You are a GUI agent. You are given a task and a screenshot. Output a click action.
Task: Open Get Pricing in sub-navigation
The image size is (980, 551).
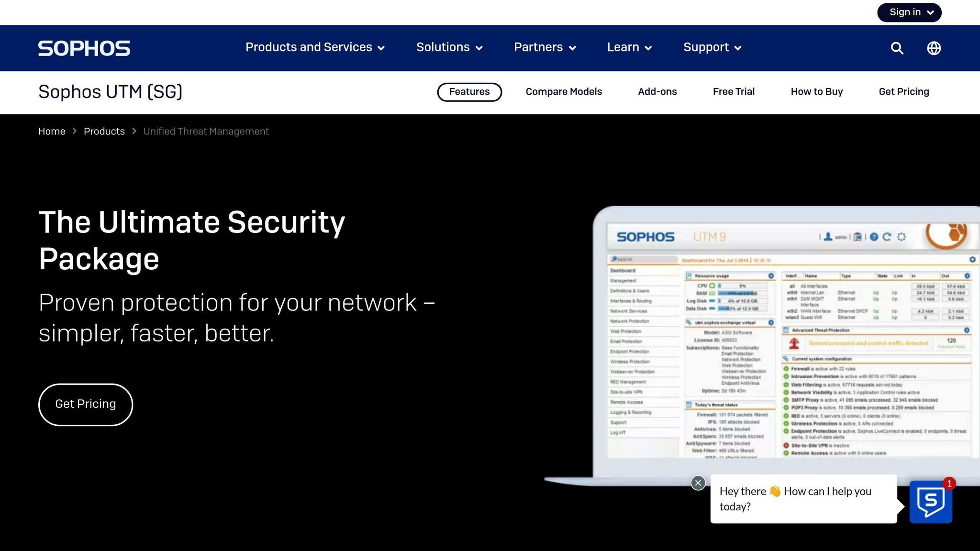904,92
